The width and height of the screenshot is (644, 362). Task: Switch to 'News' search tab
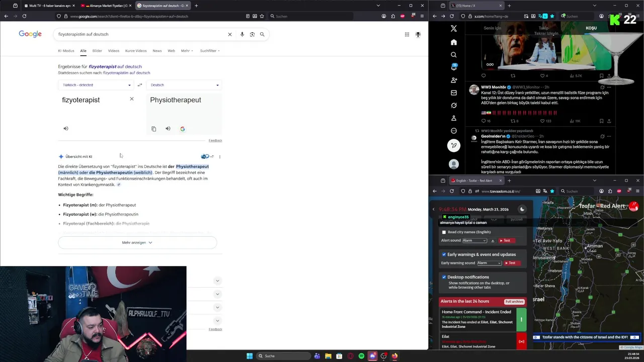tap(157, 51)
